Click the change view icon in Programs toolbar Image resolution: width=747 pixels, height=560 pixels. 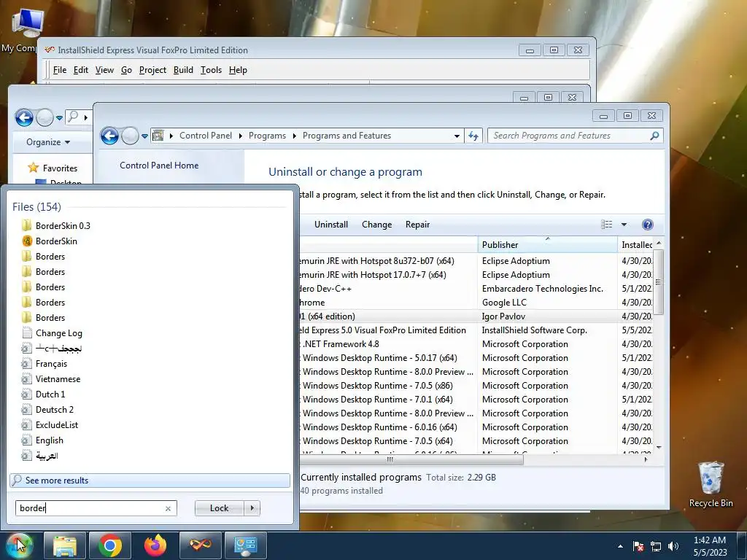pos(606,225)
